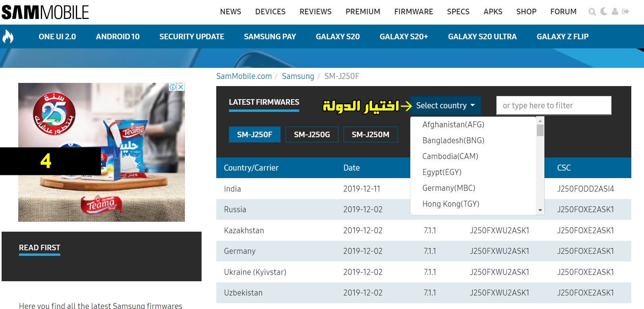The image size is (644, 309).
Task: Click country list scrollbar down arrow
Action: (540, 210)
